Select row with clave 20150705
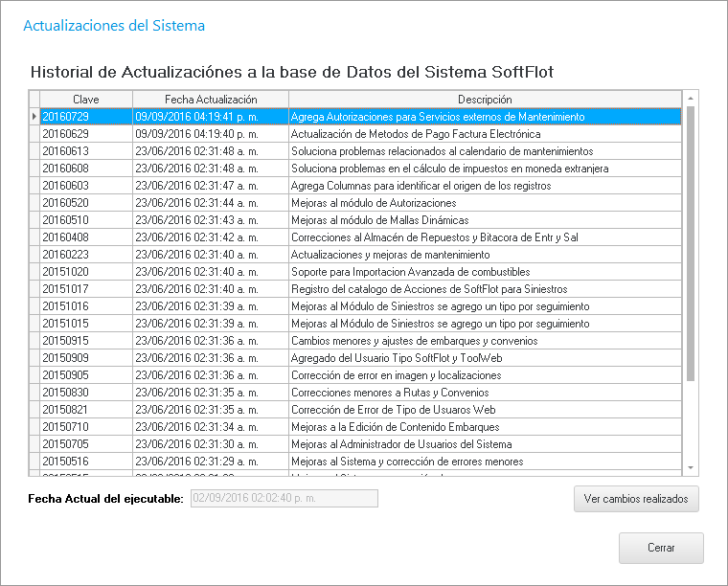Screen dimensions: 728x586 pyautogui.click(x=85, y=444)
